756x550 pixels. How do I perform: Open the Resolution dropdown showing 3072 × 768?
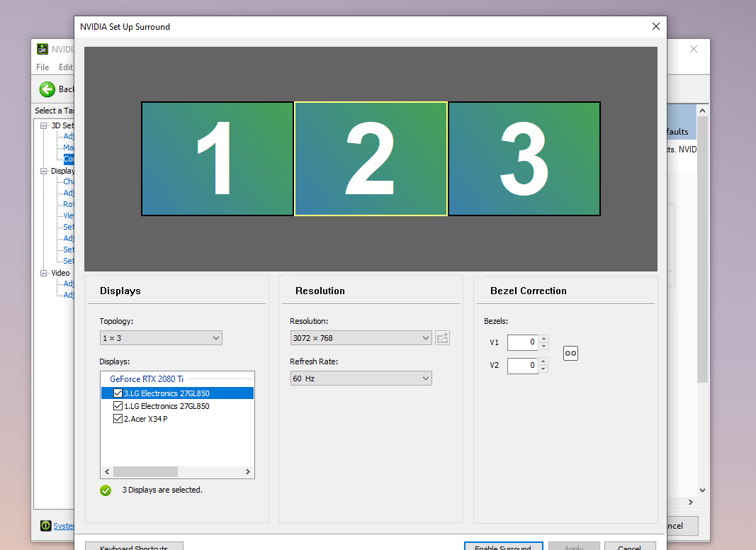point(361,338)
